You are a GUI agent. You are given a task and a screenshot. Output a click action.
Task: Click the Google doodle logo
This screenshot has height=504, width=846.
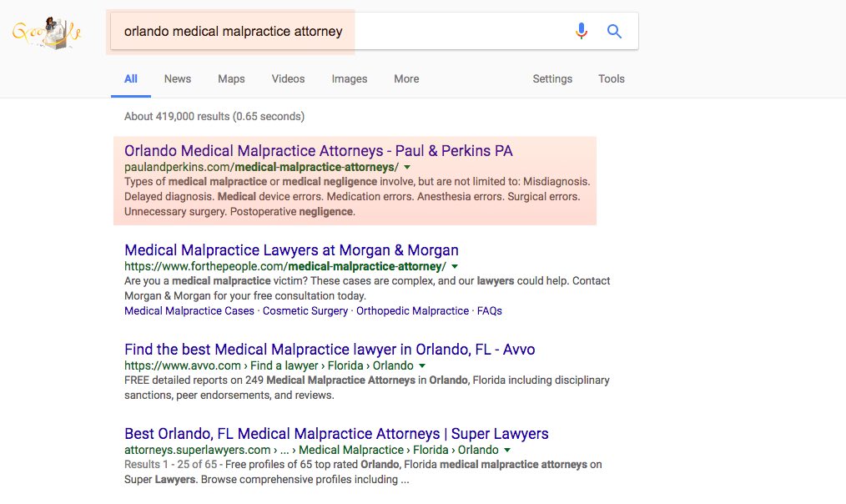point(47,33)
